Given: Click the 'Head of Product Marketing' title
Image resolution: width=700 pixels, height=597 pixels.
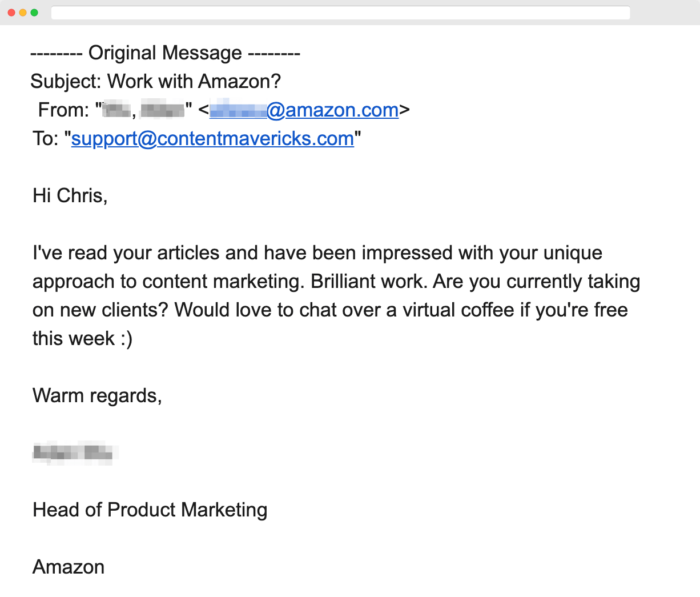Looking at the screenshot, I should point(150,510).
